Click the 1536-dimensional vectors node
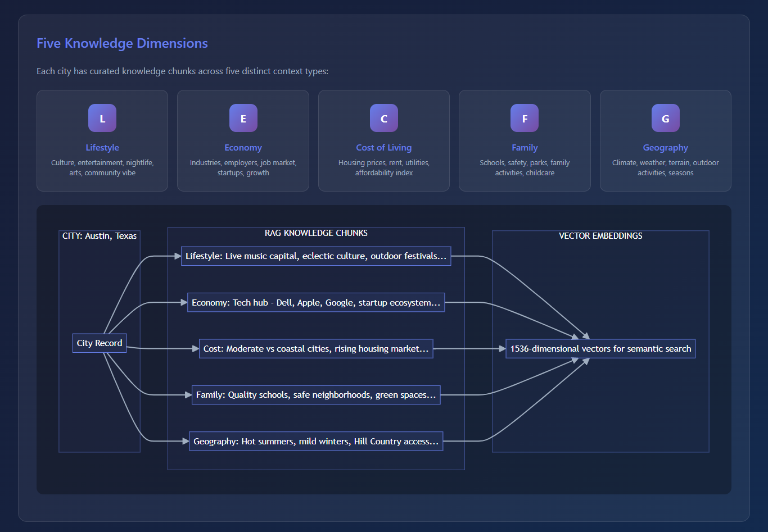Image resolution: width=768 pixels, height=532 pixels. [600, 349]
